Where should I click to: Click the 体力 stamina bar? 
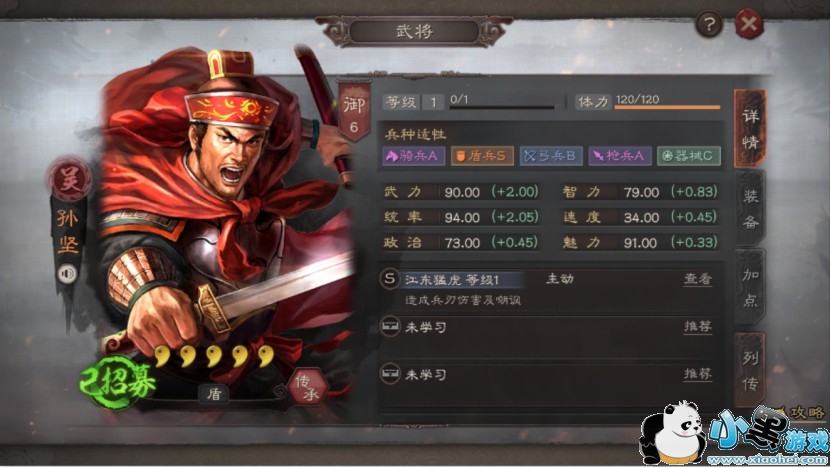[x=667, y=107]
